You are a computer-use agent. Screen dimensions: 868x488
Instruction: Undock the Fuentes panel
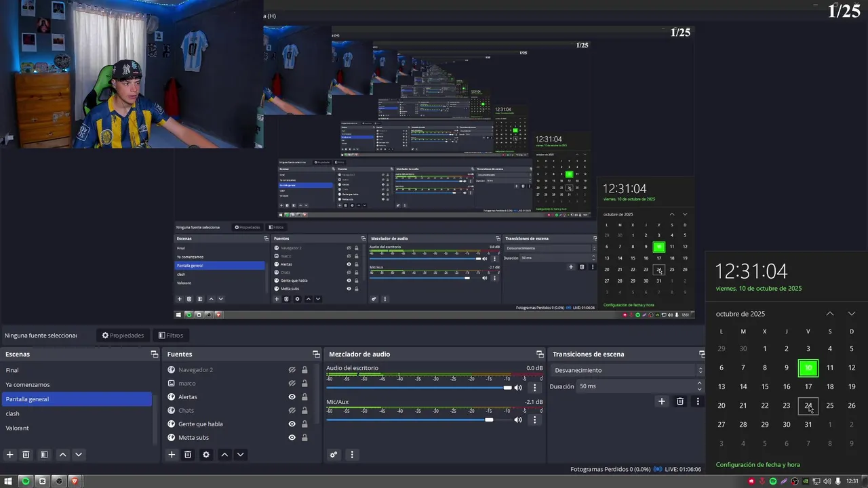click(316, 354)
